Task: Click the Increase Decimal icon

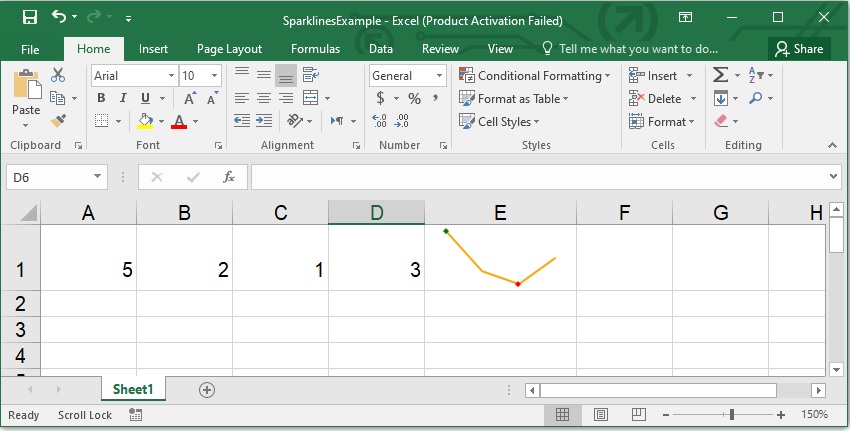Action: pos(379,121)
